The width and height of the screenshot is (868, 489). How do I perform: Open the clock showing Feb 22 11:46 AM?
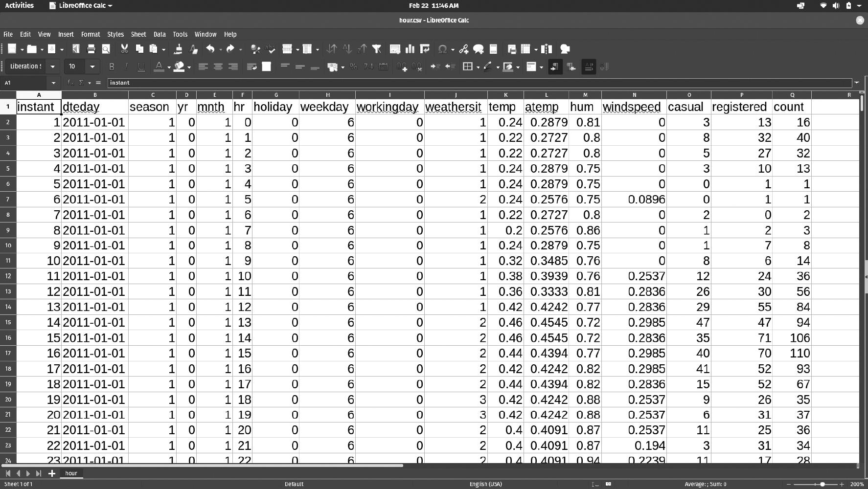tap(434, 5)
